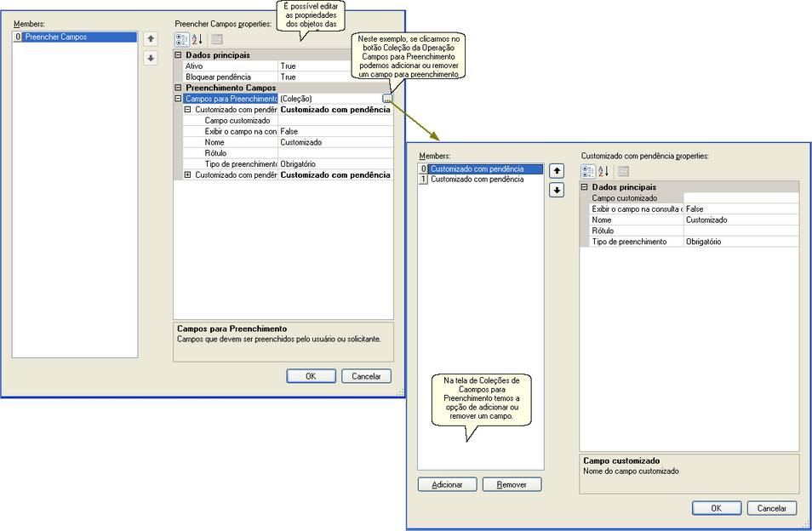Collapse Dados principais category in collection dialog
Screen dimensions: 812x531
(x=584, y=187)
